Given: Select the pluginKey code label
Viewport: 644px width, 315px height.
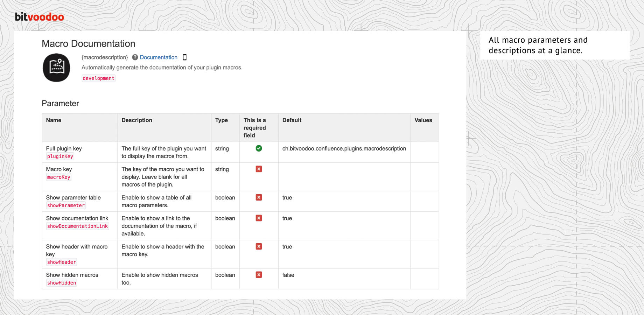Looking at the screenshot, I should pos(60,156).
